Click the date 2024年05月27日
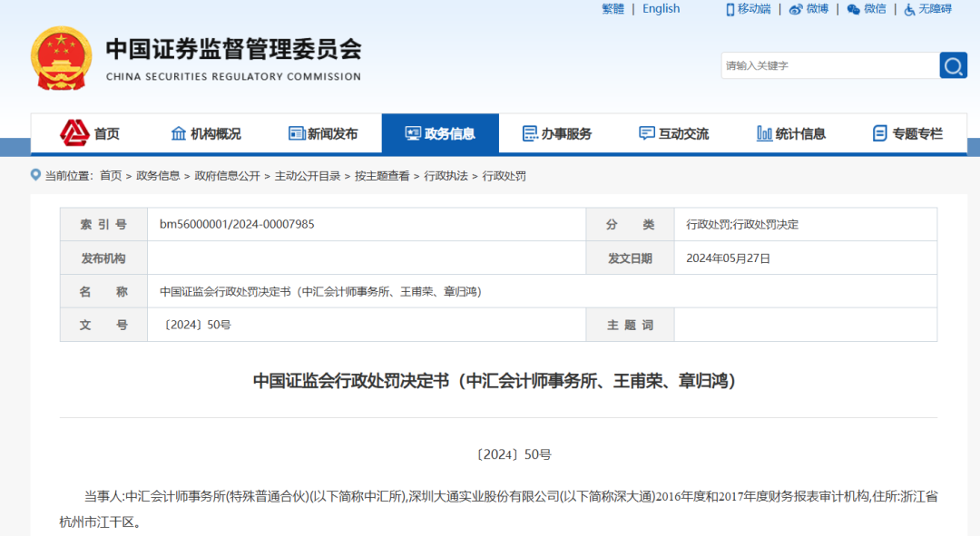Screen dimensions: 980x536 coord(728,258)
